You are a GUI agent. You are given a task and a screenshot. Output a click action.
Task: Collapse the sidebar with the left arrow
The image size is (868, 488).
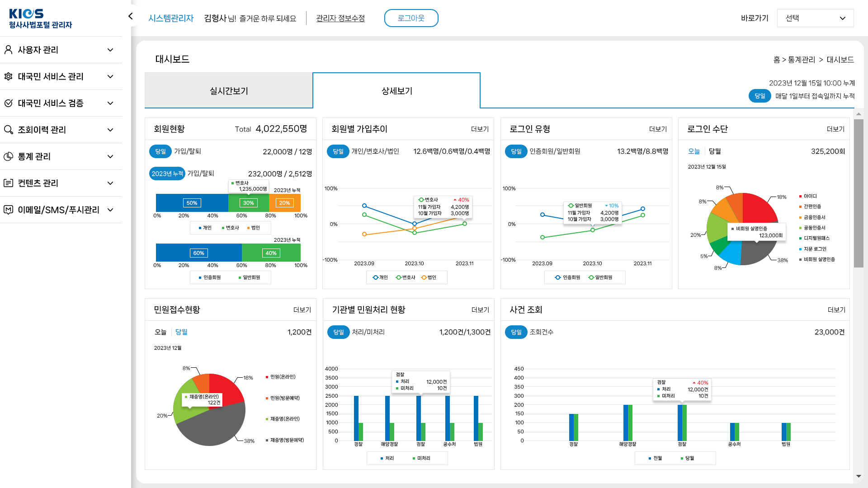pos(130,16)
